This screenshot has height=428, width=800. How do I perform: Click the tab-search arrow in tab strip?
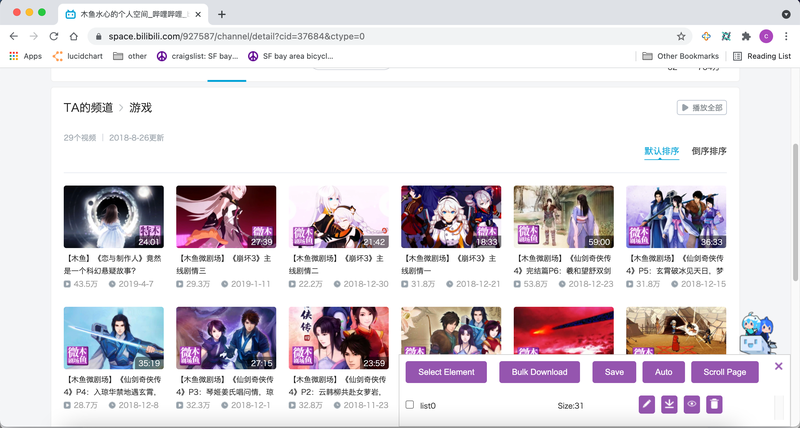pyautogui.click(x=786, y=14)
